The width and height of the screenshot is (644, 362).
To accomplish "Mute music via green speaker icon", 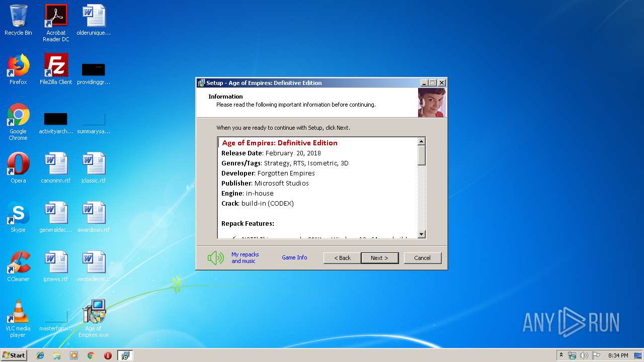I will click(x=216, y=258).
